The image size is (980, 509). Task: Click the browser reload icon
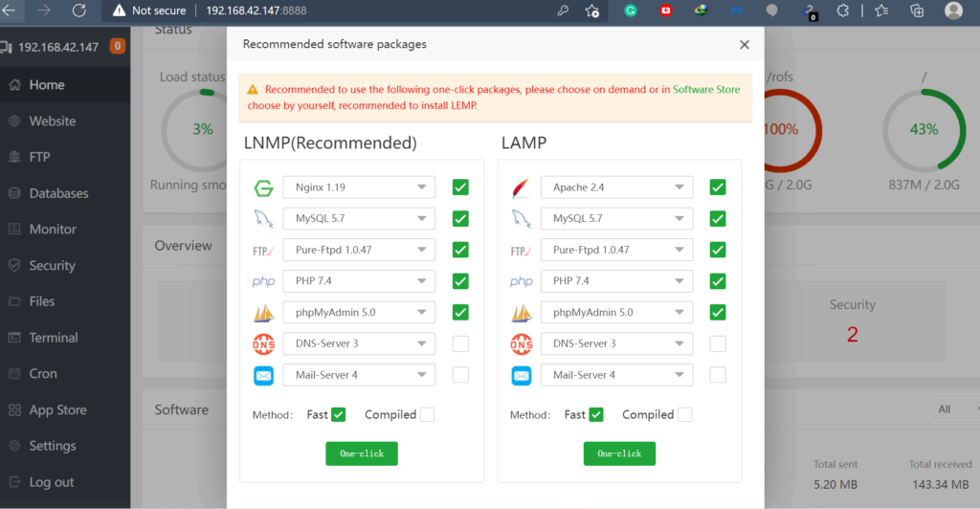(79, 10)
